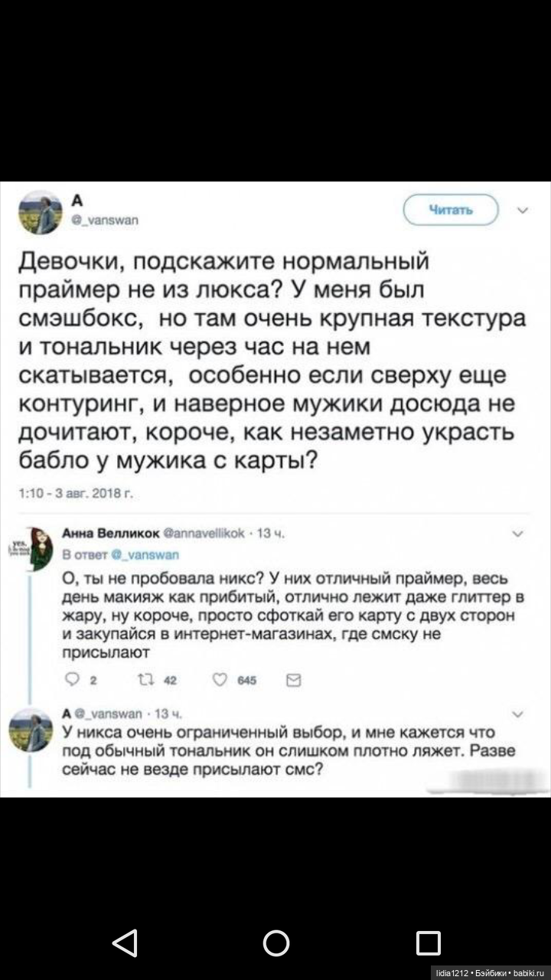This screenshot has width=551, height=980.
Task: Expand chevron on the last reply by A
Action: (x=522, y=714)
